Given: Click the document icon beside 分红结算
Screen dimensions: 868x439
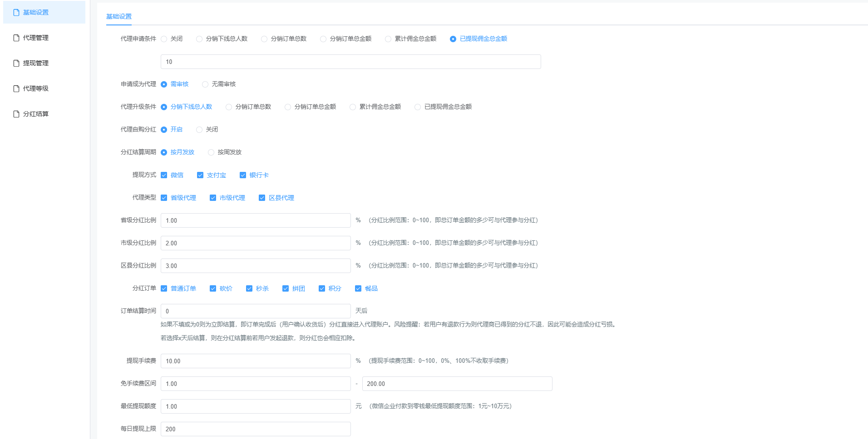Looking at the screenshot, I should point(16,114).
